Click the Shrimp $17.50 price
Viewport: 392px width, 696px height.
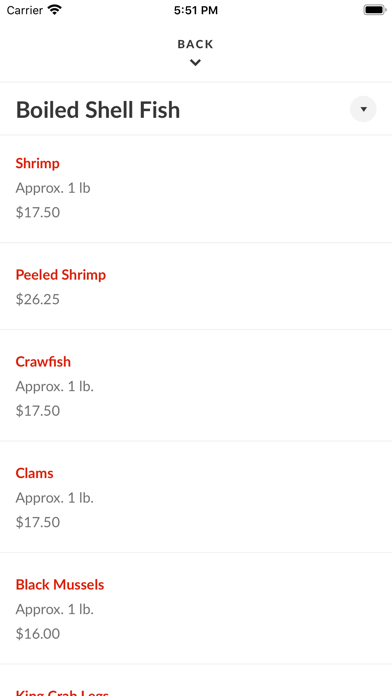click(38, 213)
